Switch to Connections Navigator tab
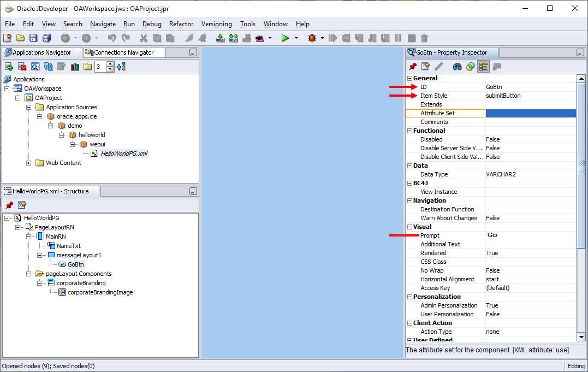The height and width of the screenshot is (372, 588). (124, 52)
